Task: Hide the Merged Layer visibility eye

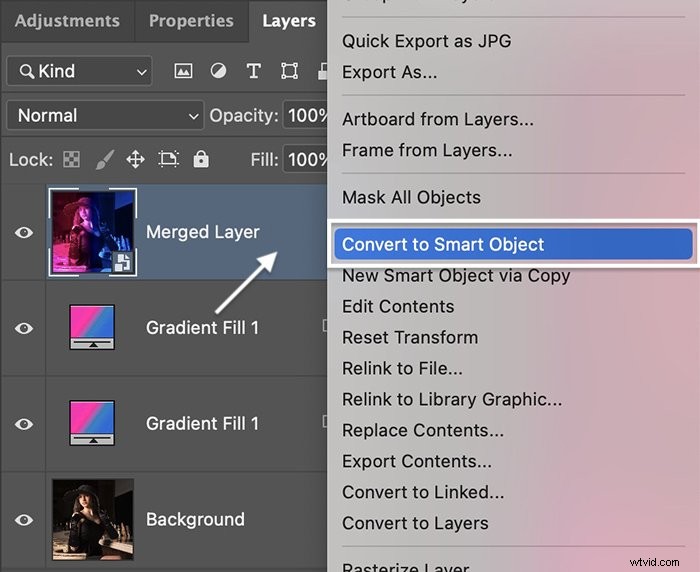Action: (x=24, y=232)
